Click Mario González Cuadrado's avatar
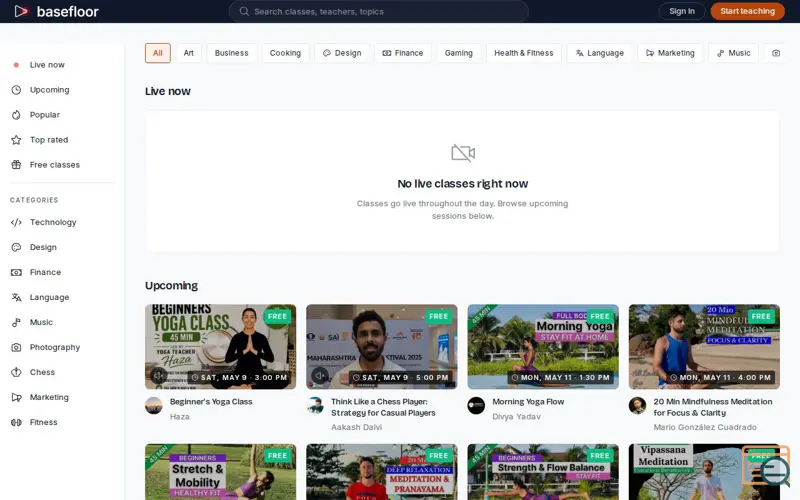 pyautogui.click(x=637, y=406)
